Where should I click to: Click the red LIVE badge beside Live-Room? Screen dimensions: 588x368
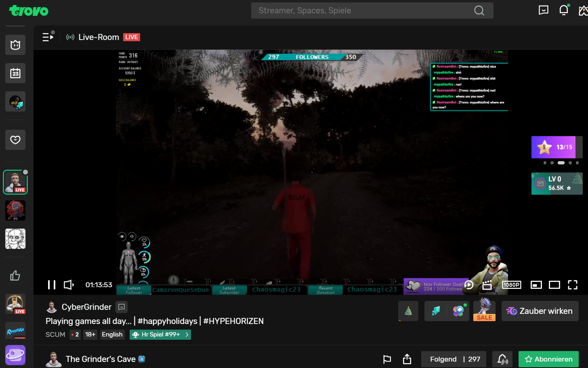[132, 37]
